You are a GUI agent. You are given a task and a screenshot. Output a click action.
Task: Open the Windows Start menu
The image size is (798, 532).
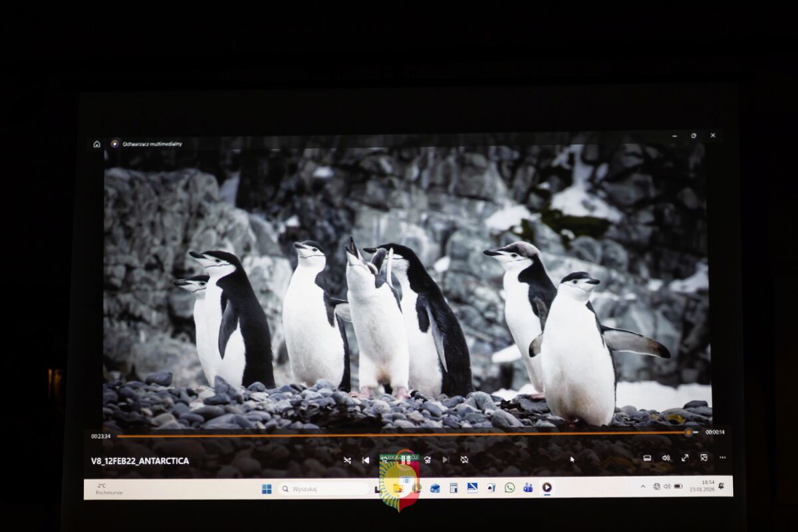coord(267,489)
